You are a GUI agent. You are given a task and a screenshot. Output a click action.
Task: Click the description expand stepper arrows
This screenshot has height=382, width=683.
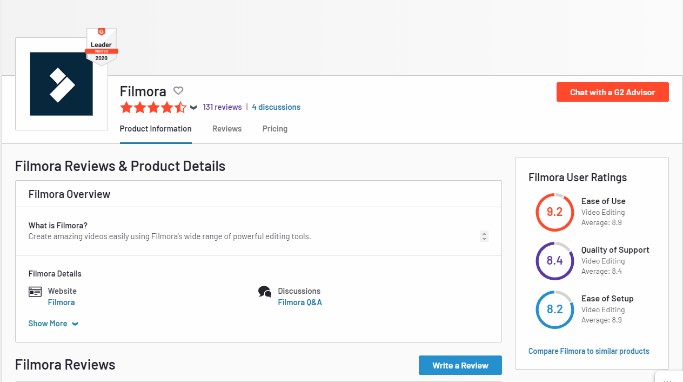click(484, 236)
